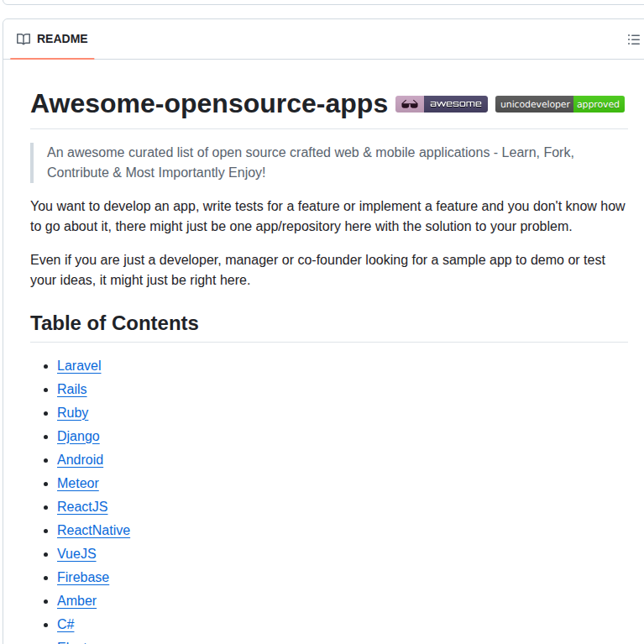Follow the ReactNative link
The height and width of the screenshot is (644, 644).
pos(94,530)
